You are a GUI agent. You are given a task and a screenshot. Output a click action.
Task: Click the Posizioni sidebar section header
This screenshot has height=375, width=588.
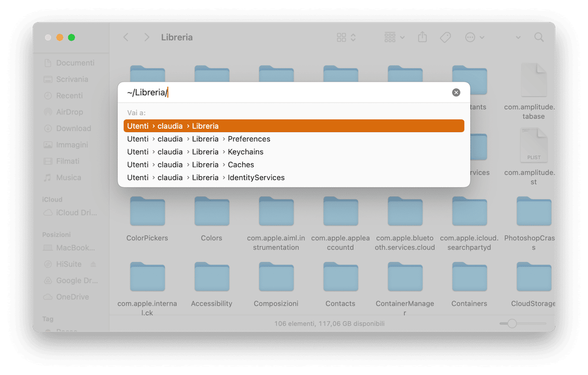coord(57,235)
